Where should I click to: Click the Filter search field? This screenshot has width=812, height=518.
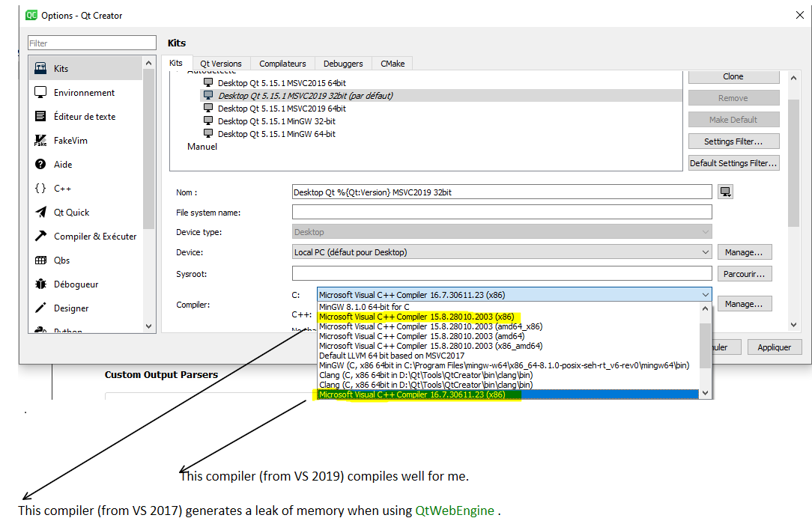point(92,43)
